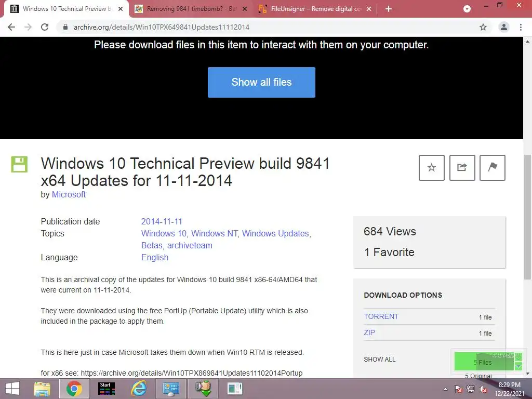This screenshot has width=532, height=399.
Task: Open File Explorer from the taskbar
Action: (42, 389)
